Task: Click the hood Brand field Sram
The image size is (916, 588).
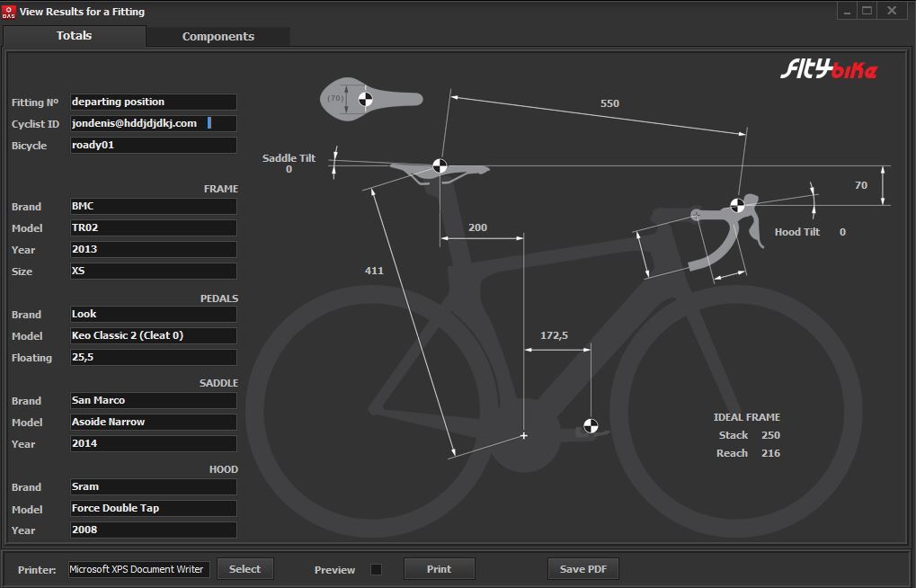Action: (154, 487)
